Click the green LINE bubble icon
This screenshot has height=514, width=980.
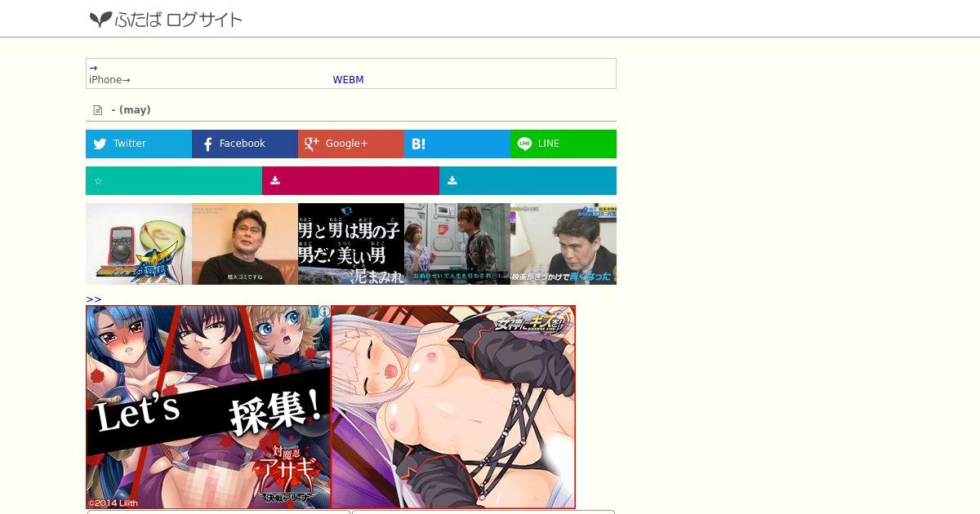coord(524,144)
